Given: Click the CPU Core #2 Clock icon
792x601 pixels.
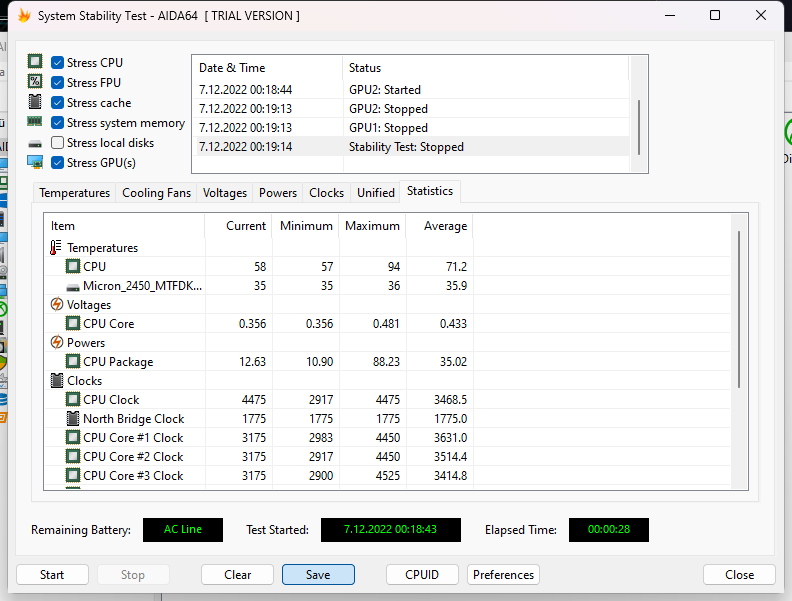Looking at the screenshot, I should pyautogui.click(x=73, y=456).
